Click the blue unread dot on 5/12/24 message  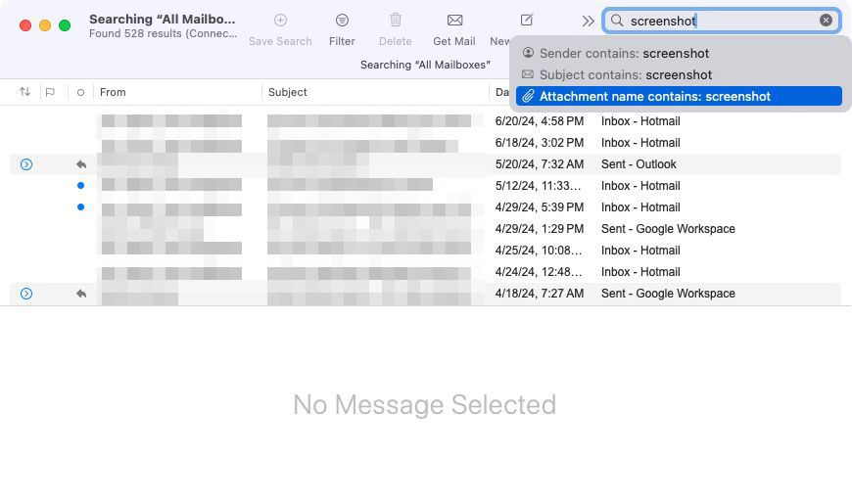click(80, 186)
